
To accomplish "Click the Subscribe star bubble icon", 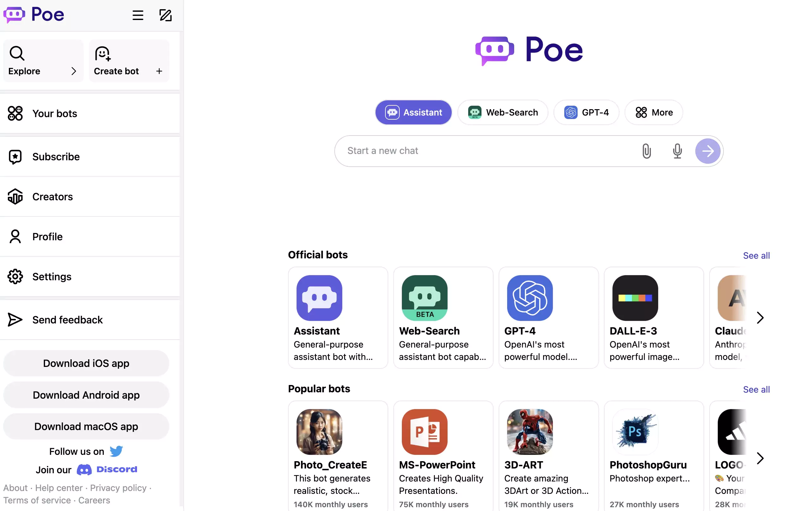I will click(x=15, y=157).
